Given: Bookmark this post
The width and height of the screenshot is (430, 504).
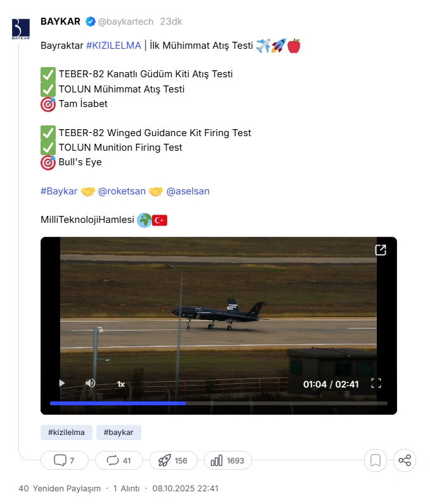Looking at the screenshot, I should tap(376, 460).
